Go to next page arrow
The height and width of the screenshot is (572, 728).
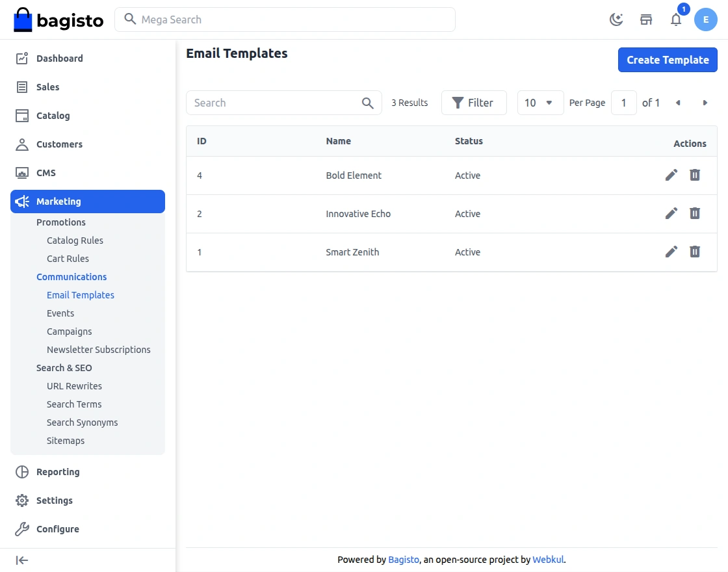(705, 103)
